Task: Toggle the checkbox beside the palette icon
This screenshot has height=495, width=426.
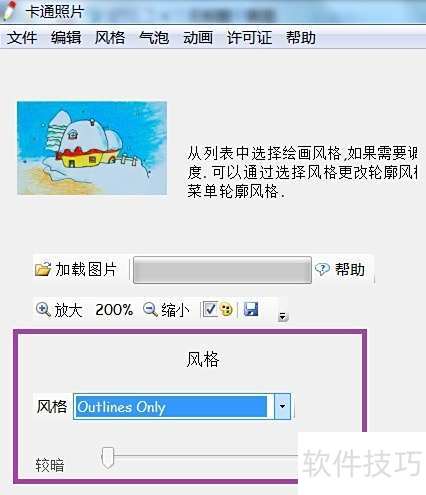Action: (210, 309)
